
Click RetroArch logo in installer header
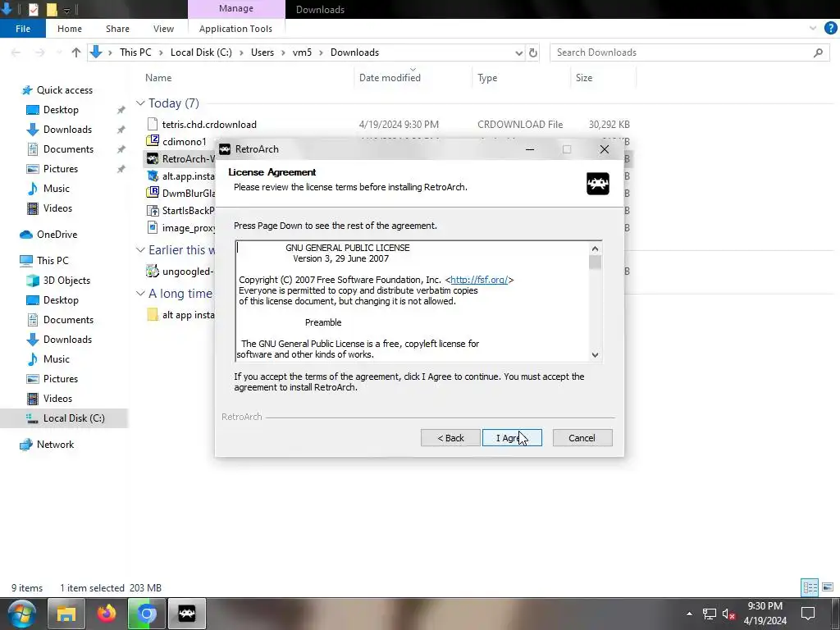597,184
